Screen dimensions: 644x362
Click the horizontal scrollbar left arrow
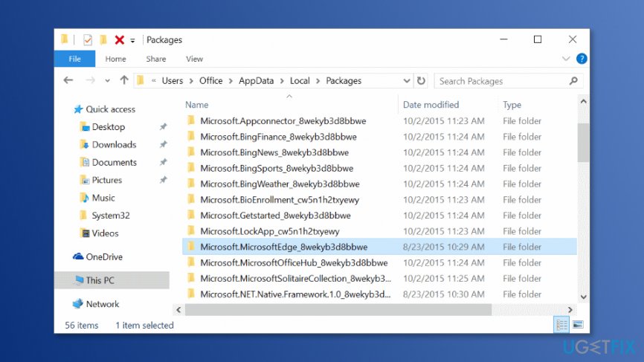coord(178,310)
